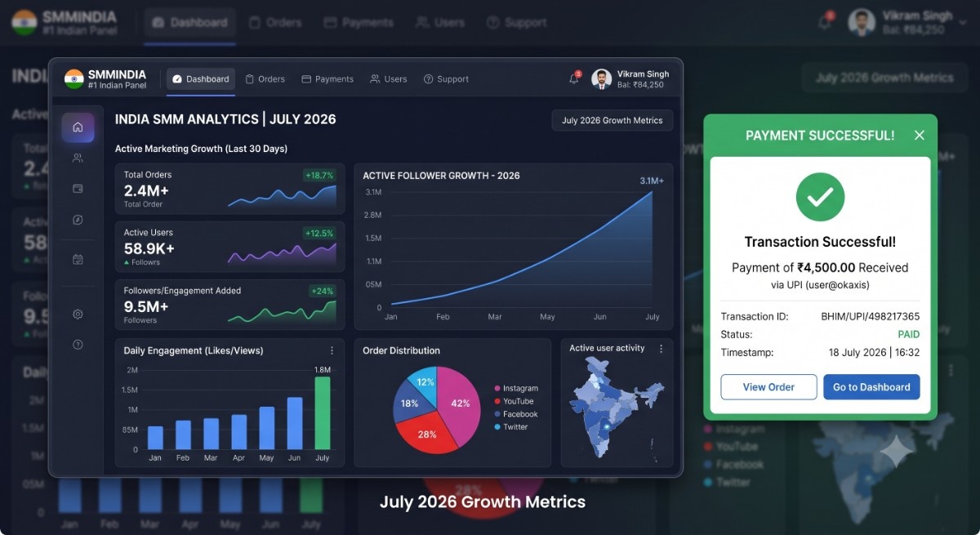Click the Jun bar in Daily Engagement chart
Screen dimensions: 980x535
(x=295, y=423)
